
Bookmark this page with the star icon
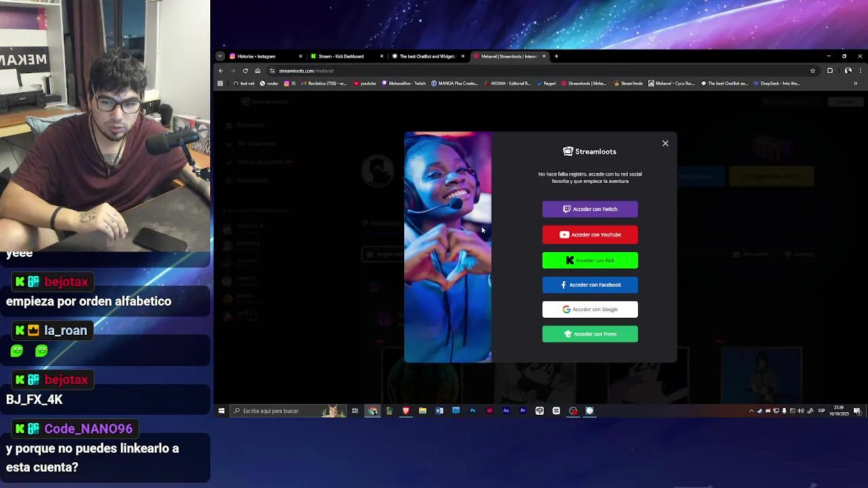[812, 70]
